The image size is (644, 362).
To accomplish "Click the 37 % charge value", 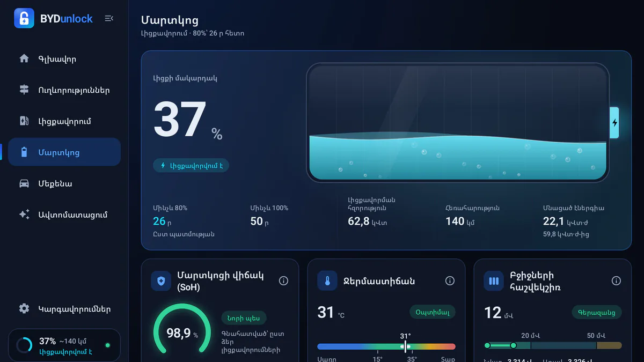I will 188,121.
